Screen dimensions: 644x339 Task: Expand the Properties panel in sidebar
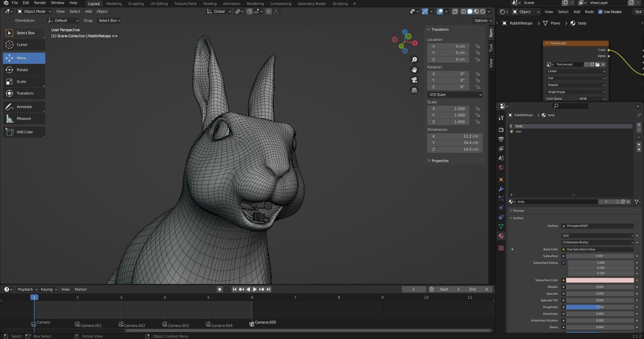tap(440, 161)
